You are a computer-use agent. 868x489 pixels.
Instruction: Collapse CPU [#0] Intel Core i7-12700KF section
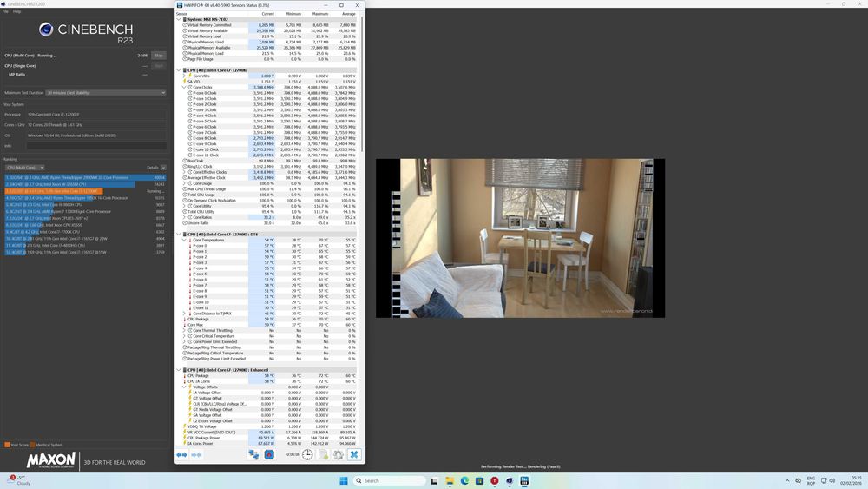179,70
